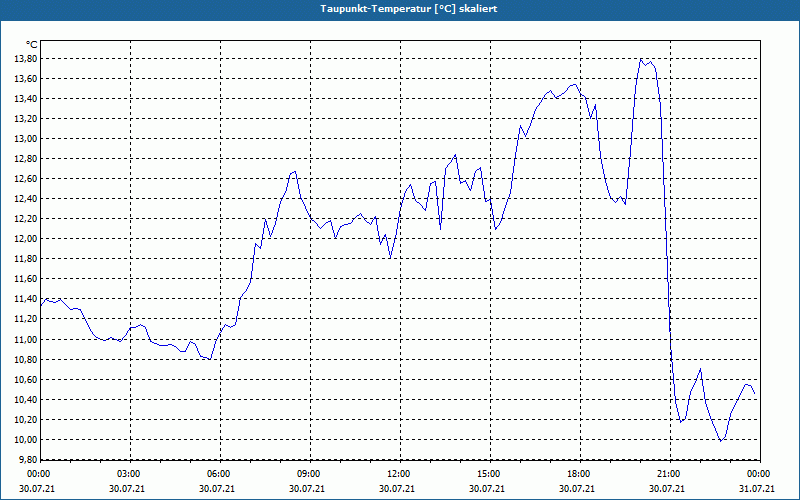Select the "06:00" time axis label
The image size is (800, 500).
coord(218,474)
